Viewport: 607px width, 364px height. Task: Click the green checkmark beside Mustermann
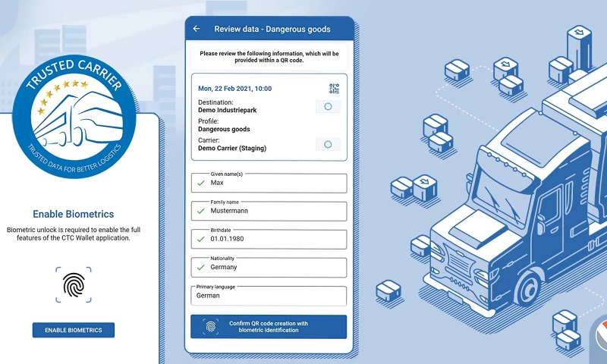tap(200, 212)
